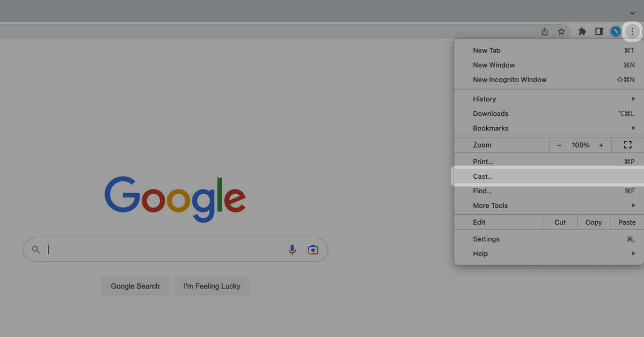The height and width of the screenshot is (337, 644).
Task: Open a New Incognito Window
Action: [549, 79]
